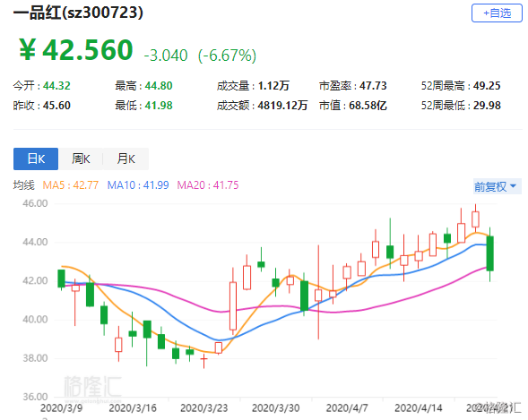The height and width of the screenshot is (420, 528).
Task: Click the 42.00 price axis label
Action: pyautogui.click(x=35, y=281)
